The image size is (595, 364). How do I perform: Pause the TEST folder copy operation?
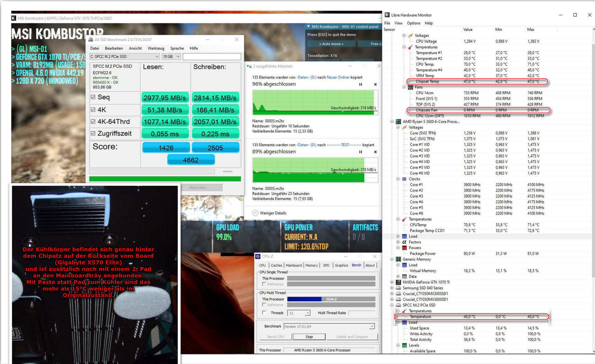361,152
